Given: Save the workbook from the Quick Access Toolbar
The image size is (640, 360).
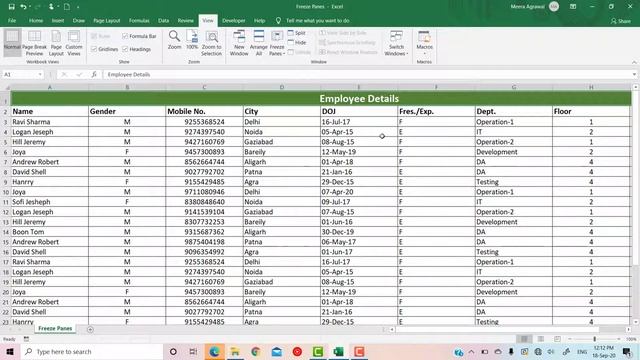Looking at the screenshot, I should 11,7.
